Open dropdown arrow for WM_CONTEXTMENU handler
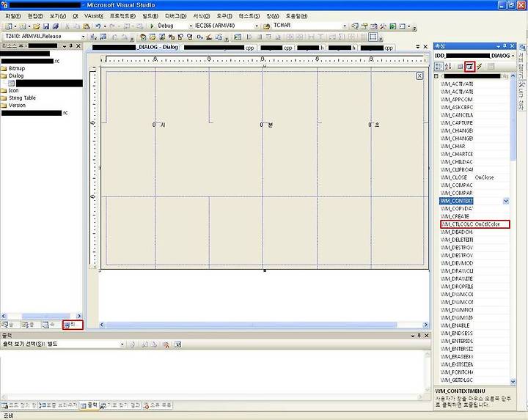The image size is (528, 420). [x=506, y=201]
